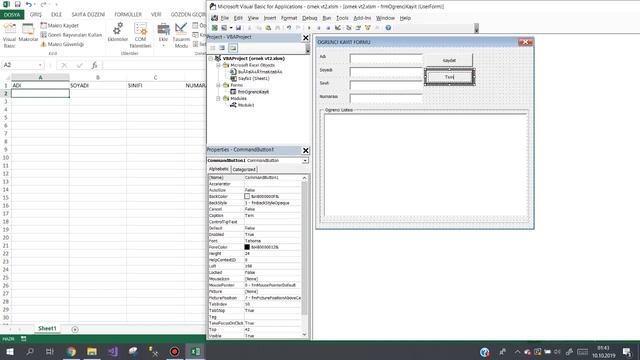The height and width of the screenshot is (360, 640).
Task: Click View Object icon in Project panel
Action: 222,48
